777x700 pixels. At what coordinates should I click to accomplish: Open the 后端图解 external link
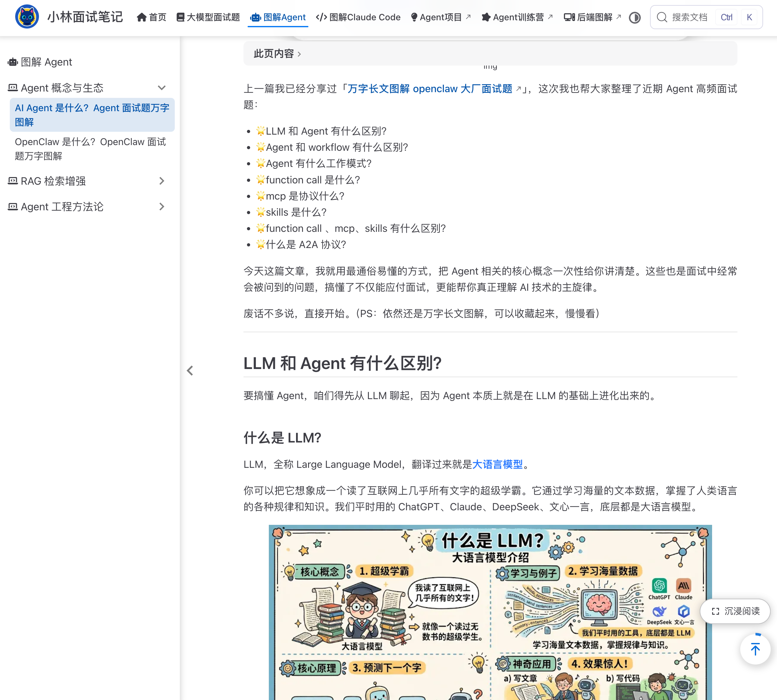click(x=592, y=17)
